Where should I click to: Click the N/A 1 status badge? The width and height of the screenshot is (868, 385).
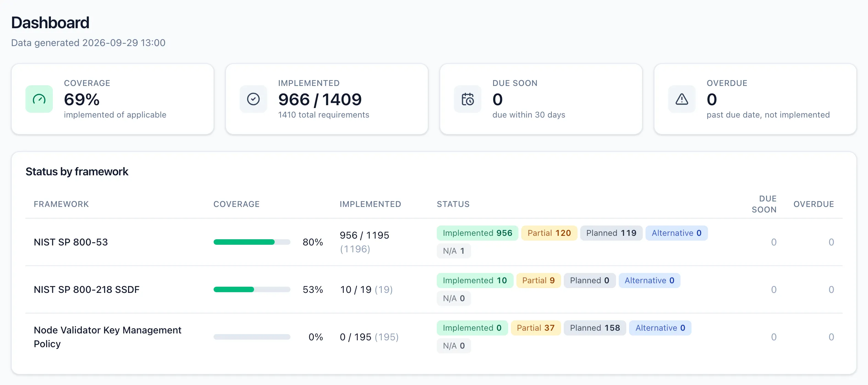454,251
